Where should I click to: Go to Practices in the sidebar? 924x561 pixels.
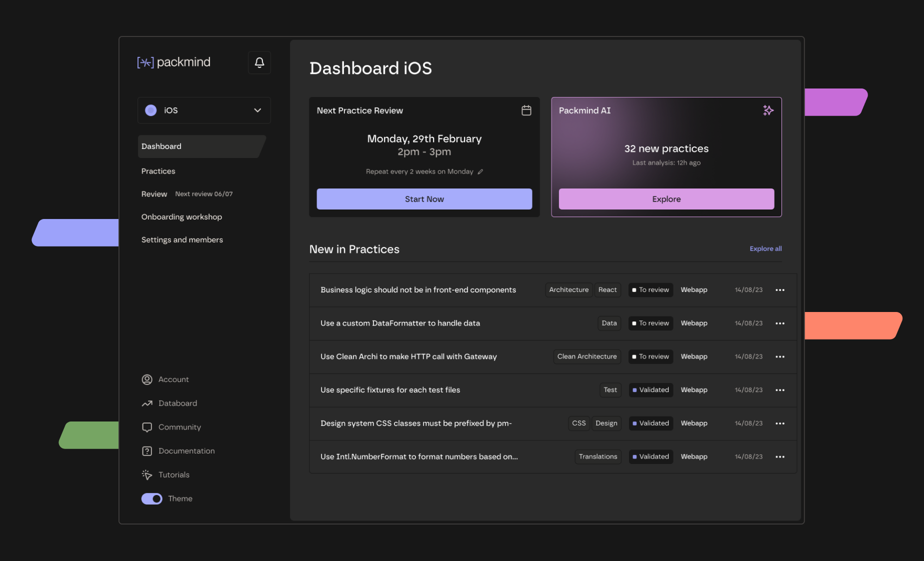(x=158, y=171)
